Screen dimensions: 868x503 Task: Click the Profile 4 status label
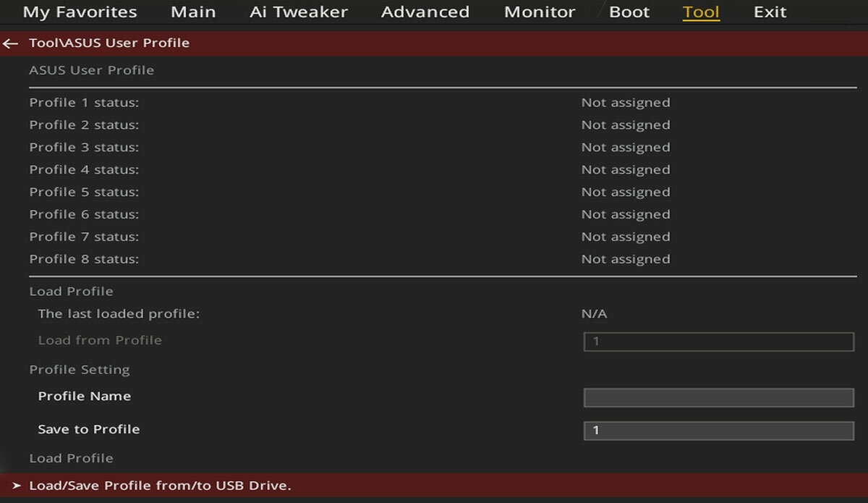coord(84,170)
